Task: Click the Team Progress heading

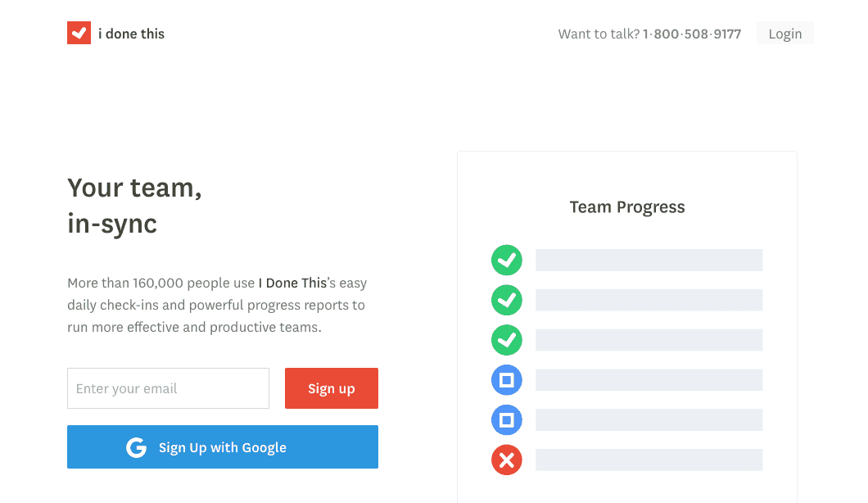Action: pyautogui.click(x=627, y=207)
